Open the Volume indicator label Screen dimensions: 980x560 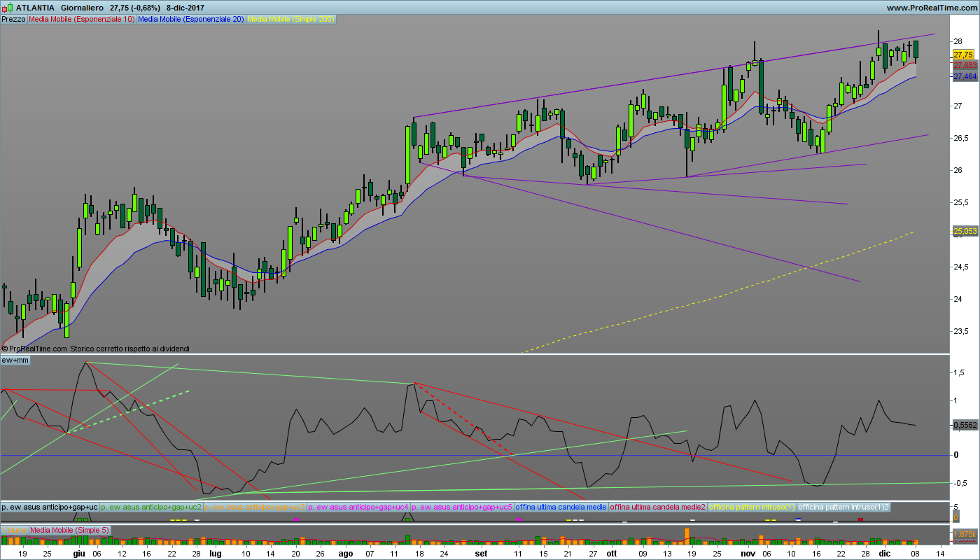pos(14,530)
